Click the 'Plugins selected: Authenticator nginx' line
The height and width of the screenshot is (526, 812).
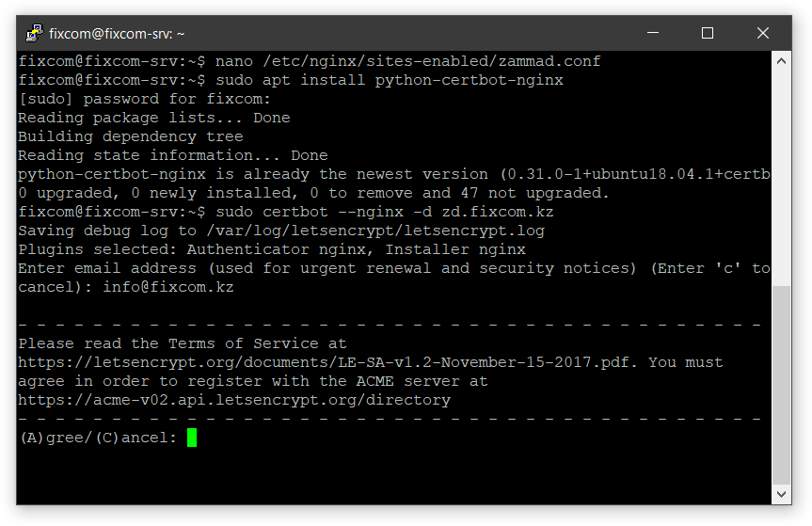click(272, 249)
